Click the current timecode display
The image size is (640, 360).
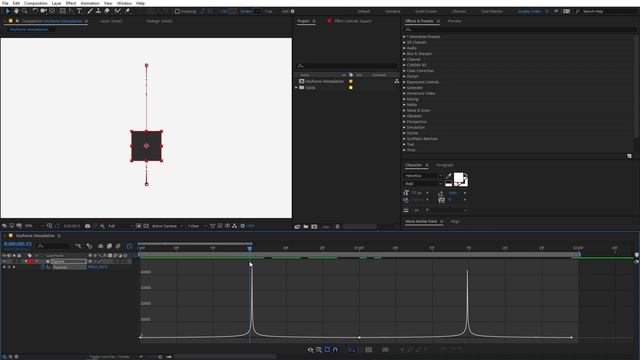tap(18, 244)
